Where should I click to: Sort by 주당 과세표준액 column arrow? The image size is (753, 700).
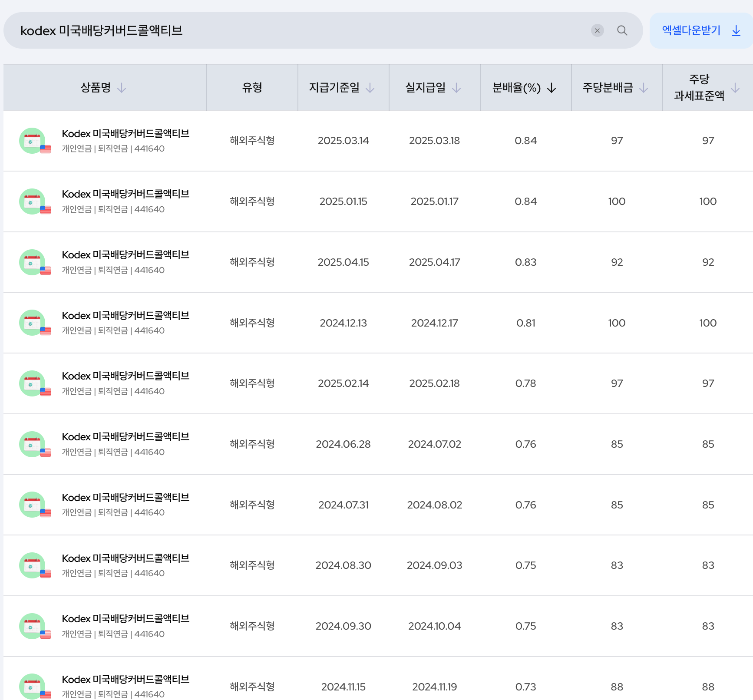pos(735,88)
